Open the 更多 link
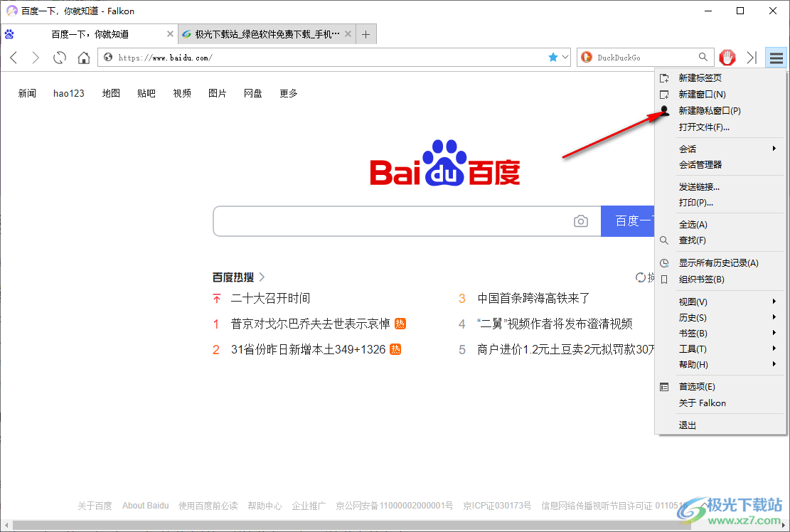 289,93
